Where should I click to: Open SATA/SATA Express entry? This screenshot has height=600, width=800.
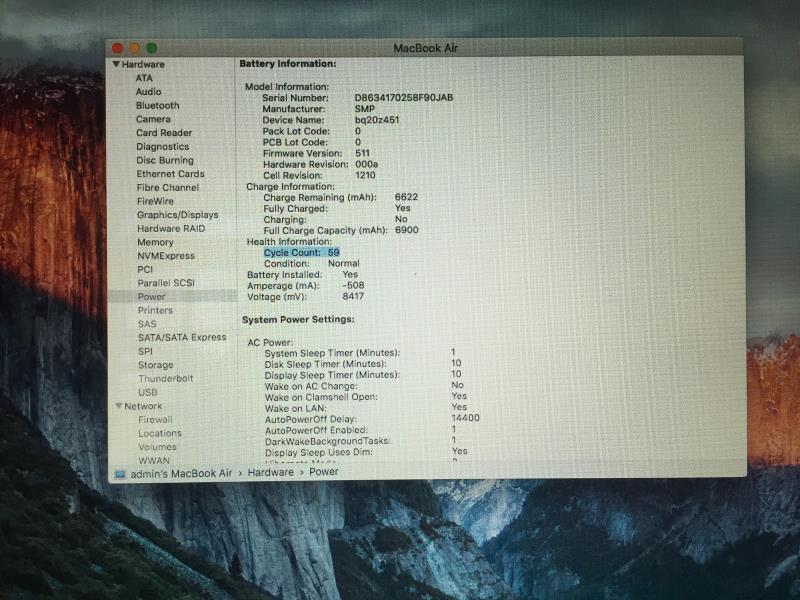point(182,337)
